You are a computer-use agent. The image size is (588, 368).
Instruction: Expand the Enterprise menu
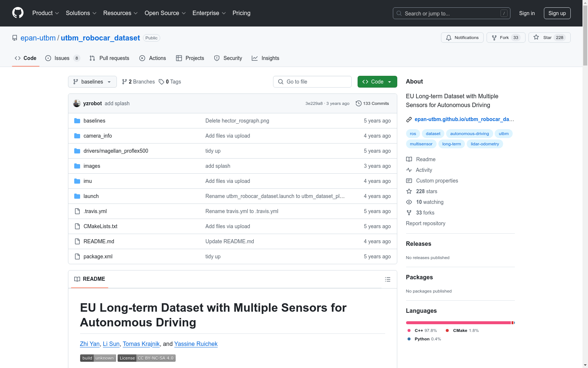coord(209,13)
